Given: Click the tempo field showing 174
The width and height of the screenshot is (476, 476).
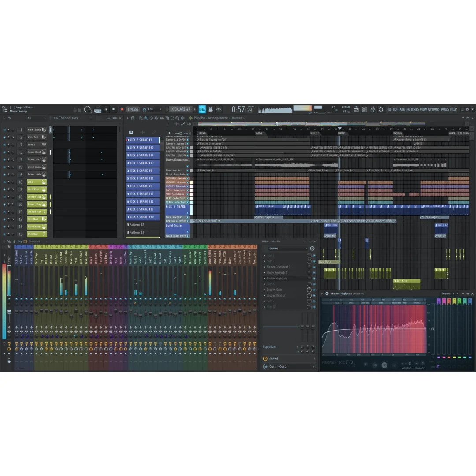Looking at the screenshot, I should click(132, 109).
